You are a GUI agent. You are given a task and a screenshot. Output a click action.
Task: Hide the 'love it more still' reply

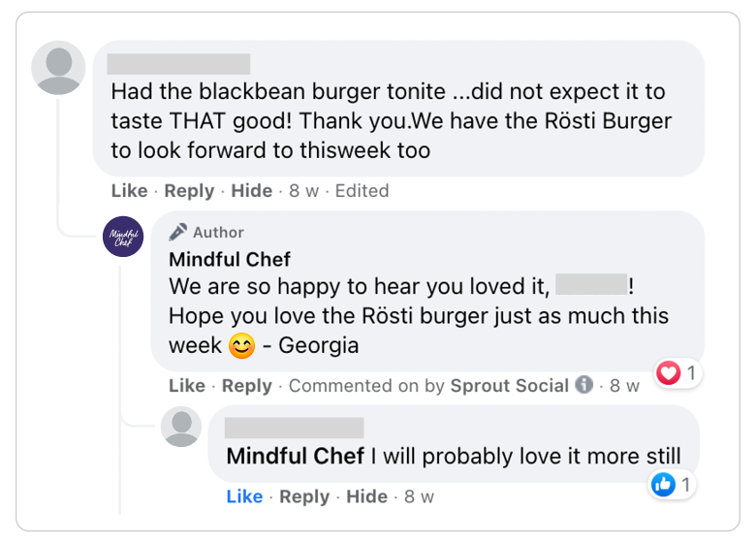pyautogui.click(x=367, y=496)
